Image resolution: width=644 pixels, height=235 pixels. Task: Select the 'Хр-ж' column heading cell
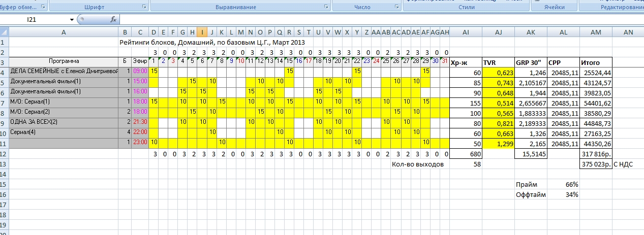click(466, 62)
